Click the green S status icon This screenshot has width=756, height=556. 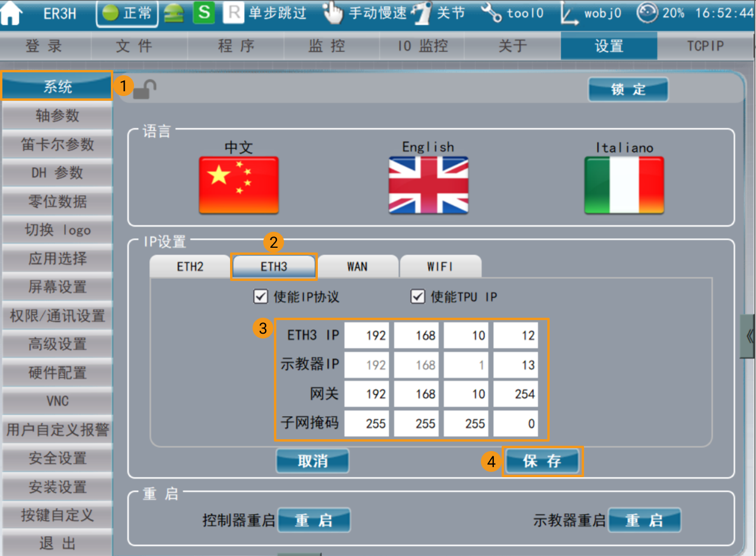coord(203,14)
